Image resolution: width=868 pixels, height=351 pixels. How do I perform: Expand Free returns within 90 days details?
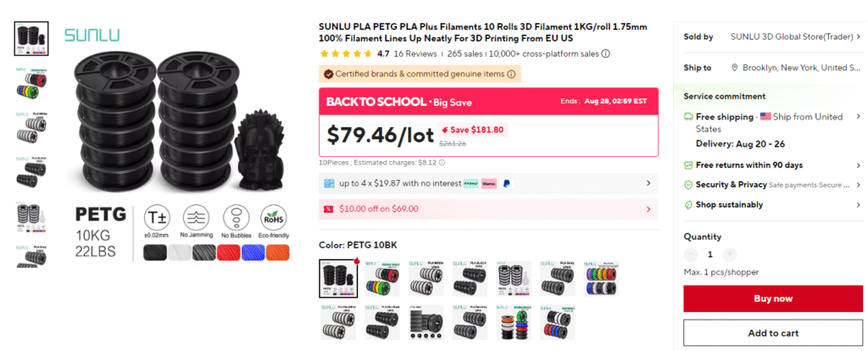(858, 165)
